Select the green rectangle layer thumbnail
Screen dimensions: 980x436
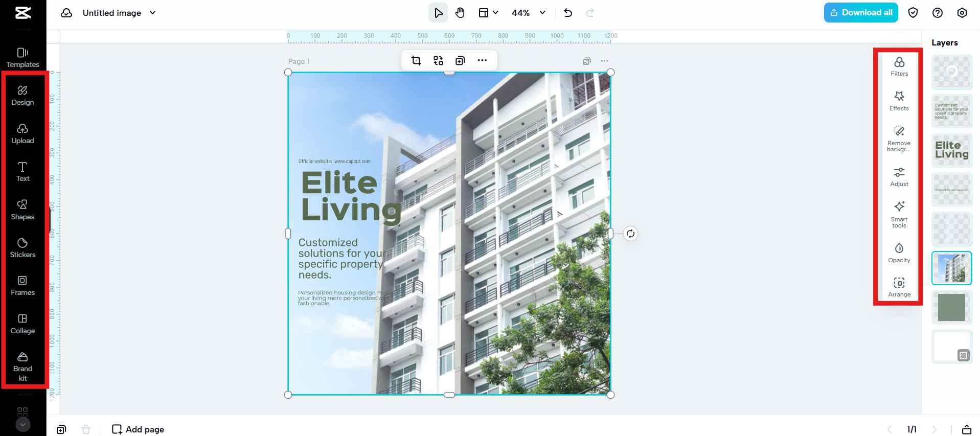[951, 307]
